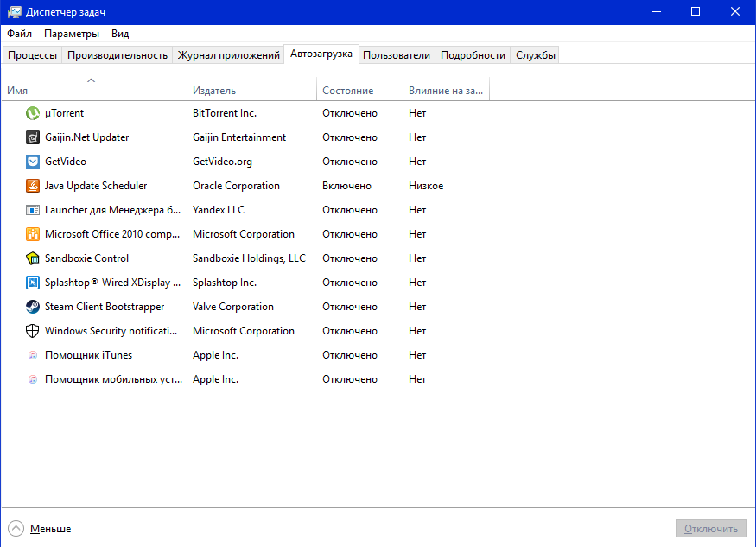This screenshot has width=756, height=547.
Task: Sort the list by the Имя column
Action: click(x=94, y=89)
